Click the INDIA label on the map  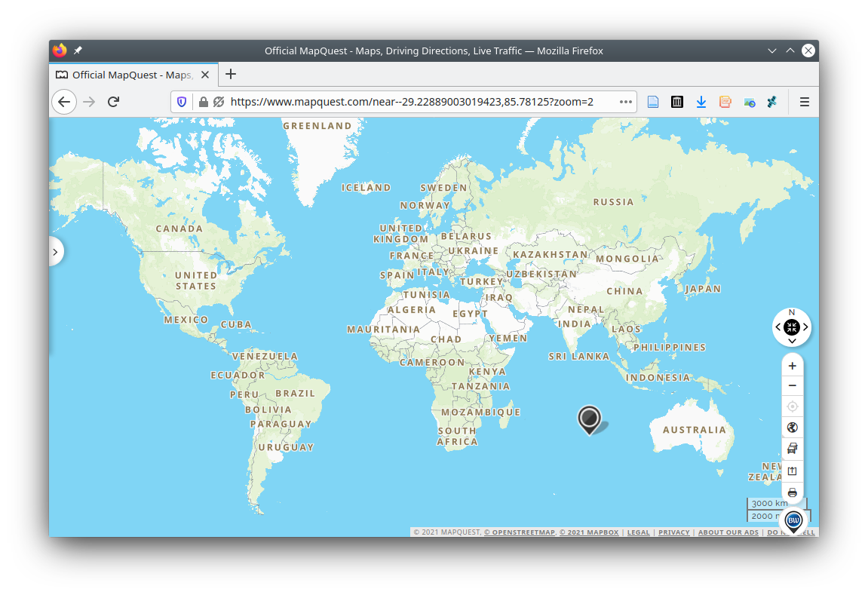(x=574, y=324)
